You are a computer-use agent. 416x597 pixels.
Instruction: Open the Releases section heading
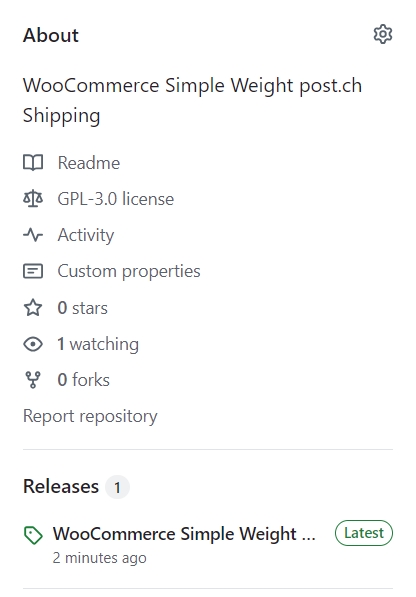point(61,486)
